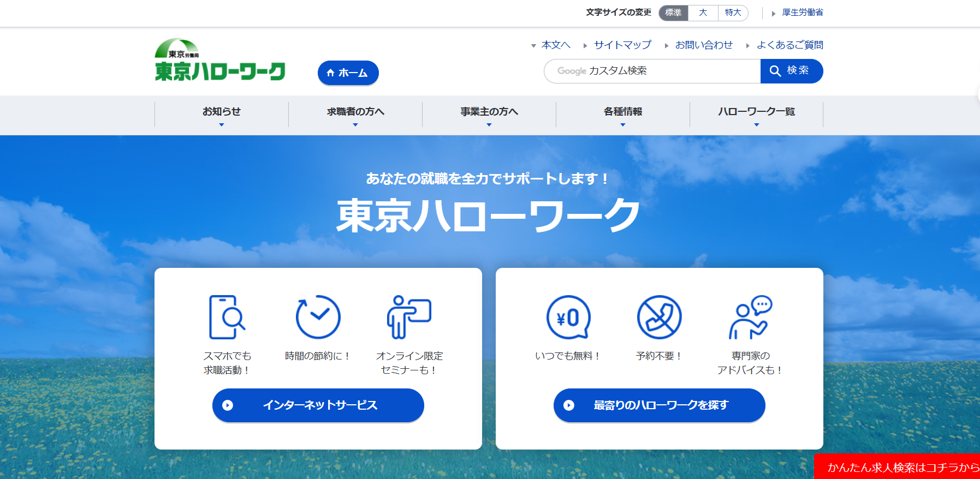980x479 pixels.
Task: Click 最寄りのハローワークを探す button
Action: point(660,405)
